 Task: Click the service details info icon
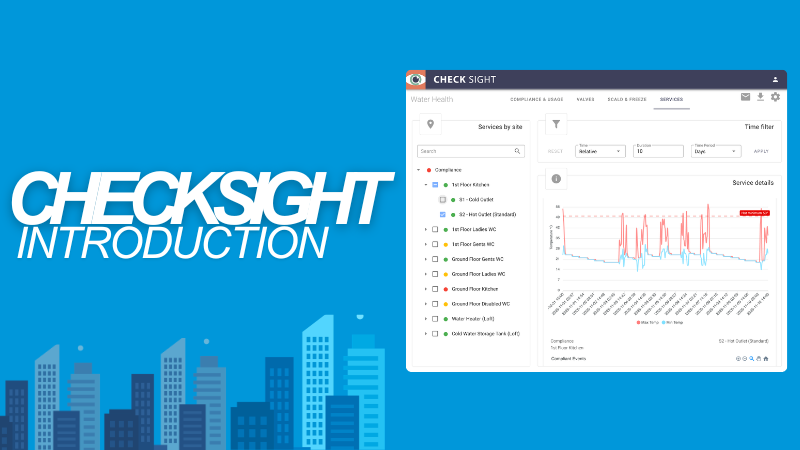coord(555,180)
